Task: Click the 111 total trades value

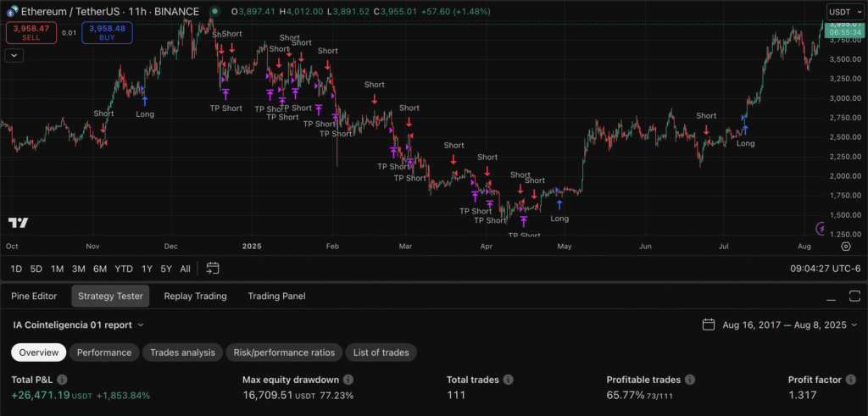Action: coord(456,396)
